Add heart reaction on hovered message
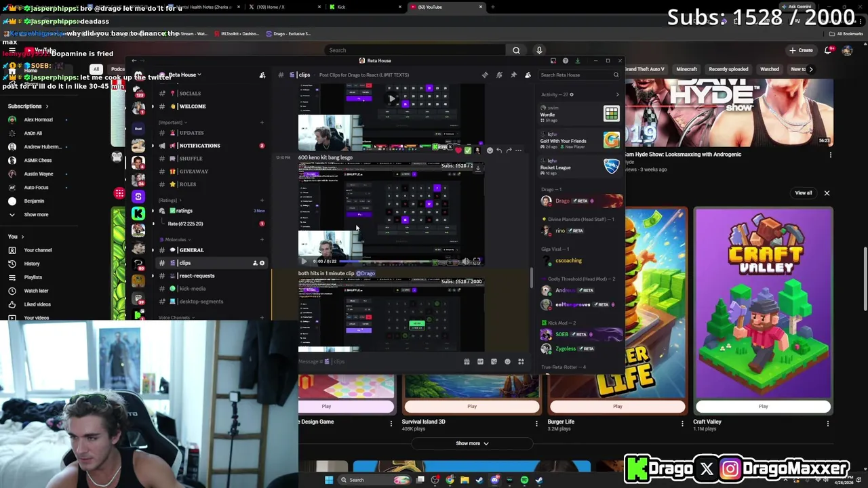Image resolution: width=868 pixels, height=488 pixels. [x=458, y=150]
